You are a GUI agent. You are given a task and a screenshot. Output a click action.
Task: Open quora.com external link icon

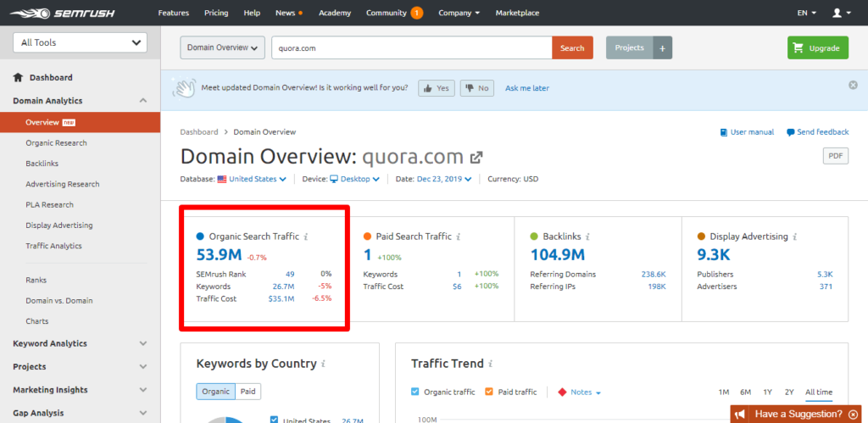tap(476, 158)
